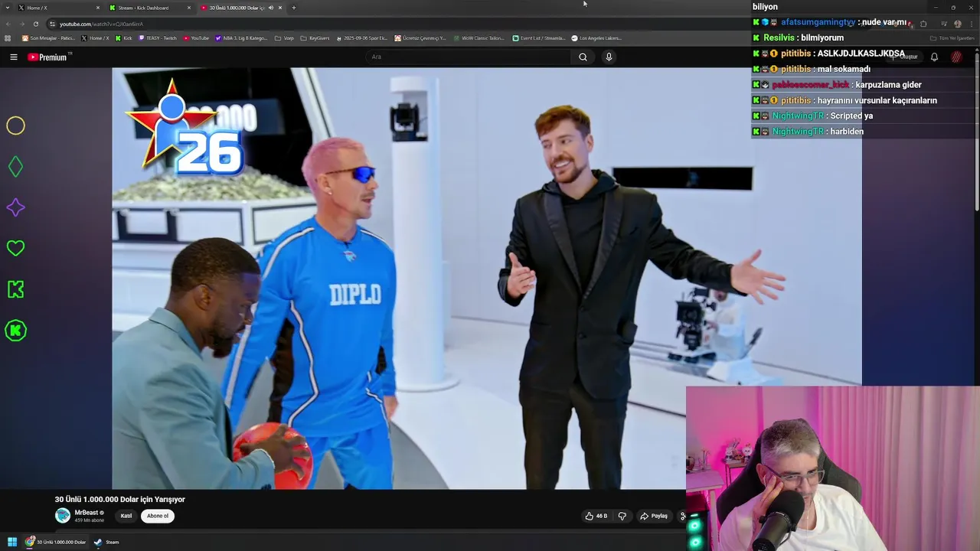
Task: Open Home / X bookmark
Action: click(95, 37)
